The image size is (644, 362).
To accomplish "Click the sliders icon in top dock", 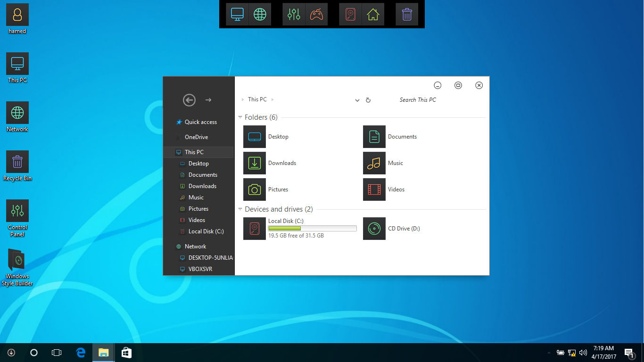I will tap(294, 15).
